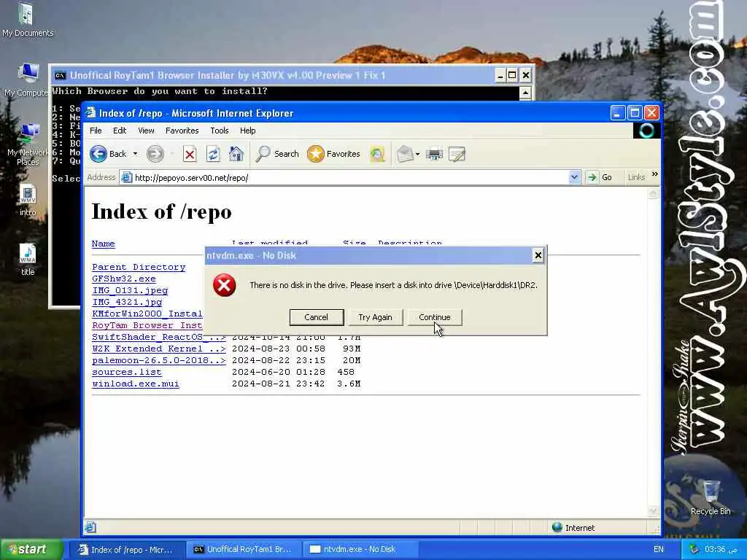
Task: Click the Internet zone icon in status bar
Action: pos(557,527)
